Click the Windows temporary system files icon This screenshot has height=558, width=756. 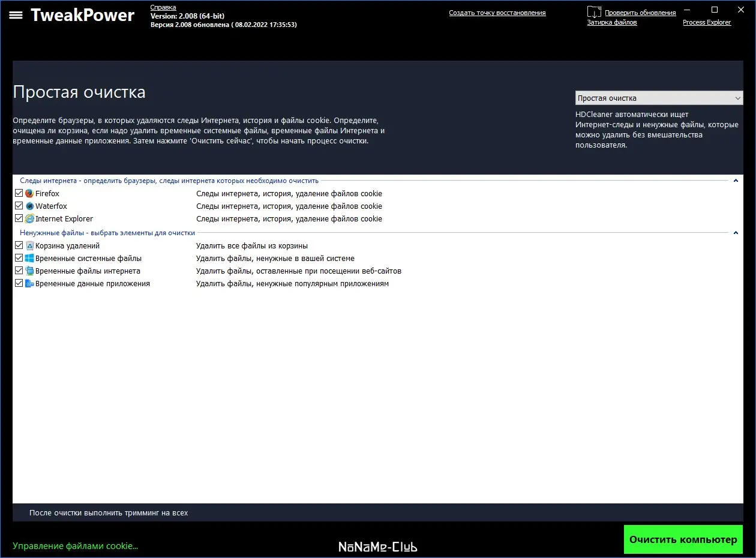click(x=29, y=258)
